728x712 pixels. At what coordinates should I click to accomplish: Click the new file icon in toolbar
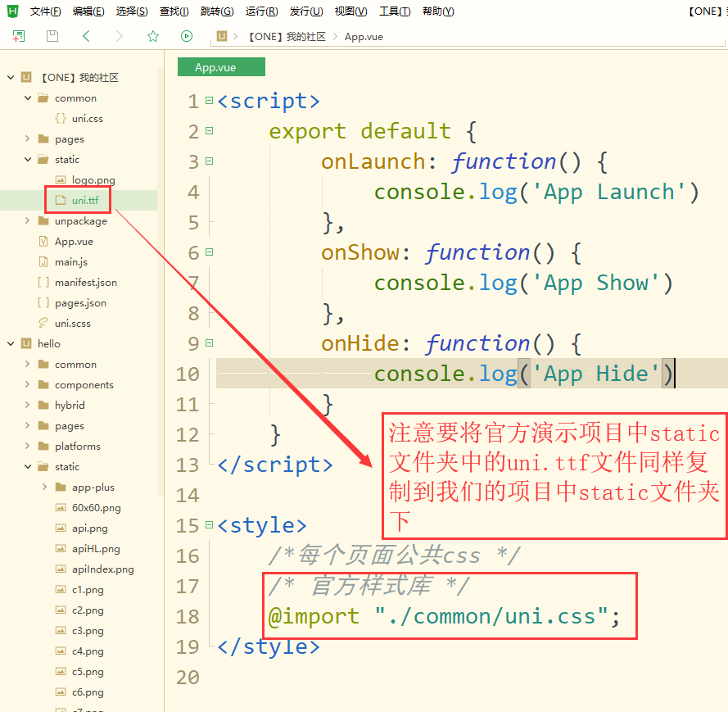coord(18,36)
